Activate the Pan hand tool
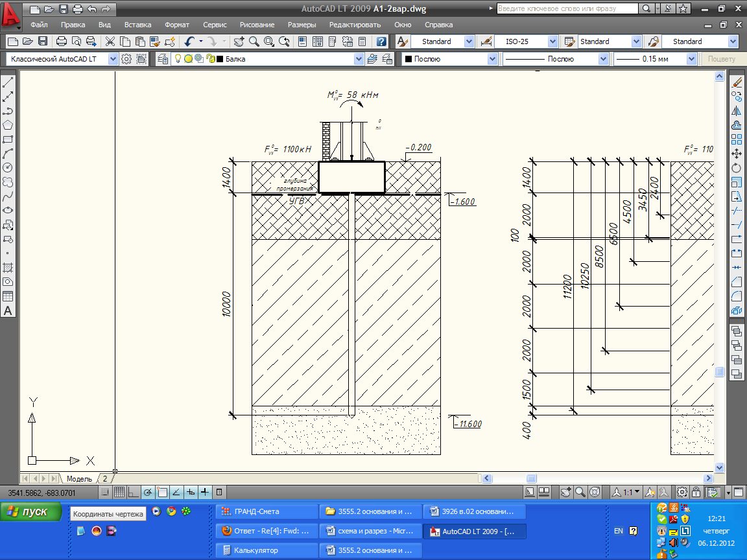This screenshot has height=560, width=747. click(239, 41)
